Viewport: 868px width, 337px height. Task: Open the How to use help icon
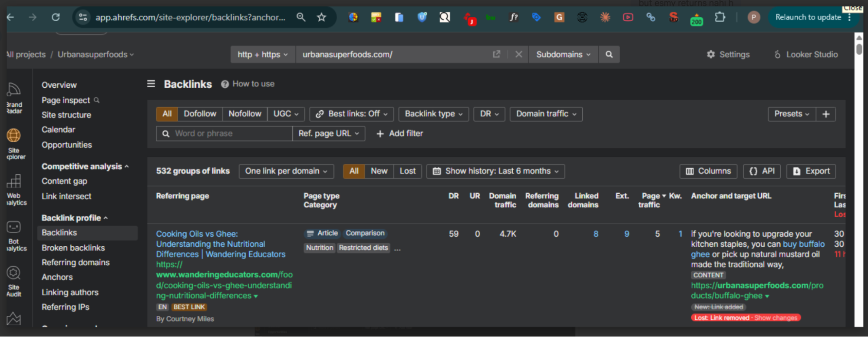(x=225, y=84)
